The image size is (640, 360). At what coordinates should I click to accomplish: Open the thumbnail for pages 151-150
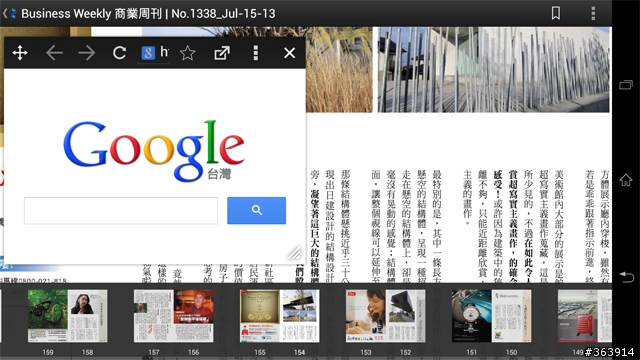tap(491, 316)
